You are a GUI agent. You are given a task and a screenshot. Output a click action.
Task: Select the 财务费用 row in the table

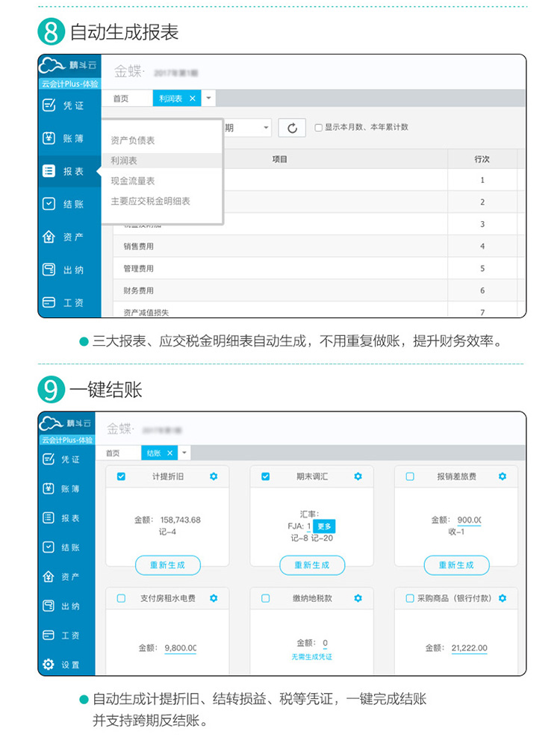319,290
